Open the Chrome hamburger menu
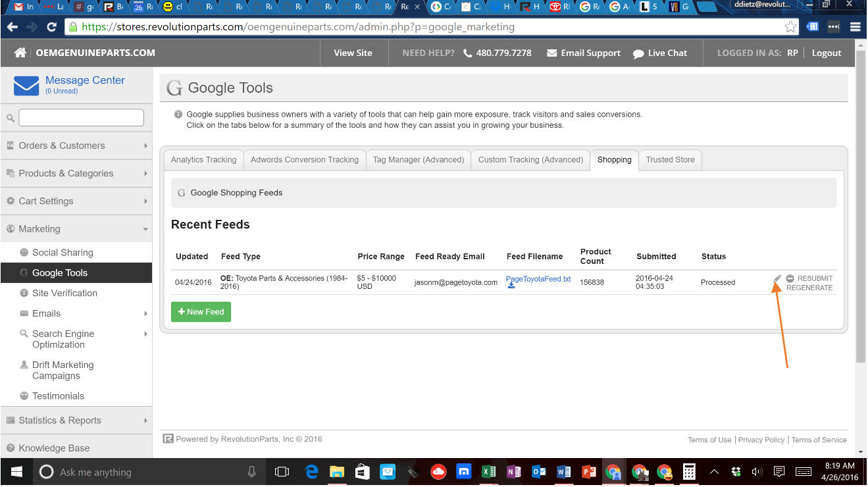The image size is (868, 487). (855, 27)
